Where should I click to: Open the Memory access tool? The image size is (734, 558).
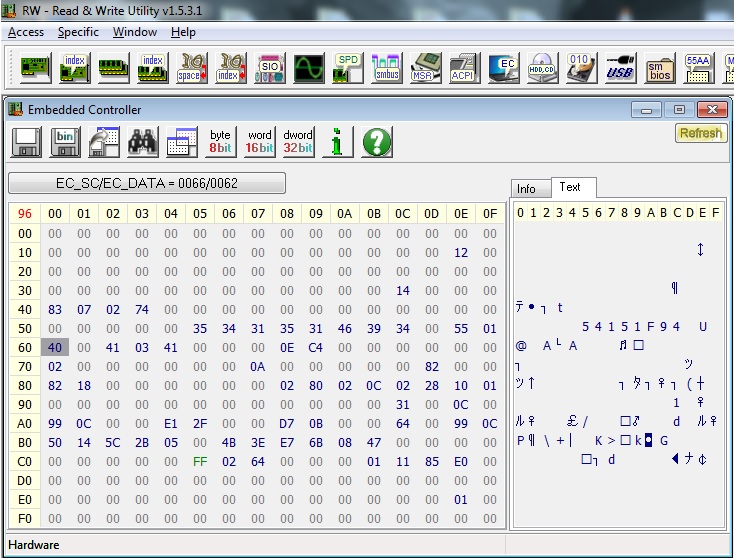(114, 68)
